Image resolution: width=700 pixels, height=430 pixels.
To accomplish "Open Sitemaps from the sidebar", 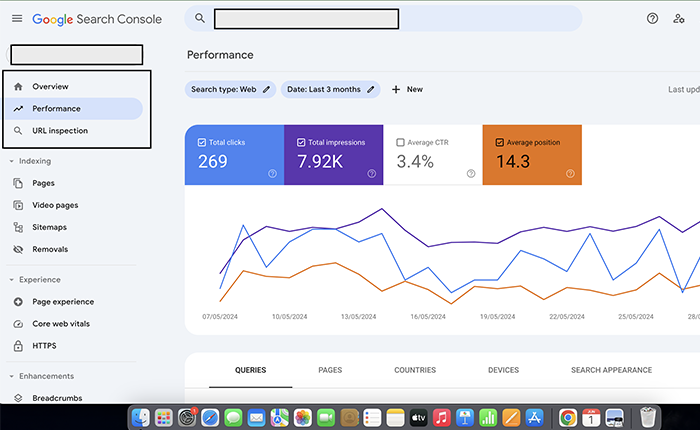I will pyautogui.click(x=49, y=227).
